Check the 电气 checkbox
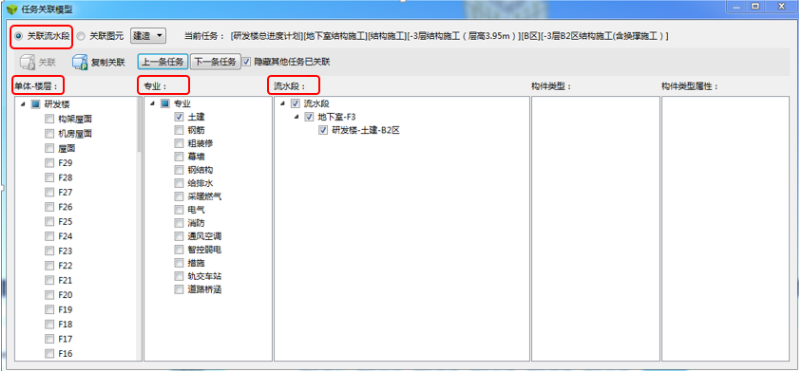 [x=179, y=209]
